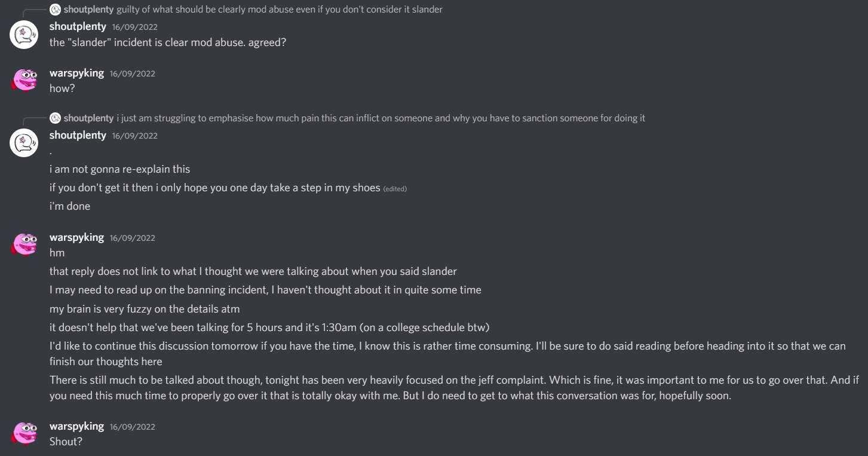This screenshot has width=868, height=456.
Task: Click the message "i'm done"
Action: [70, 206]
